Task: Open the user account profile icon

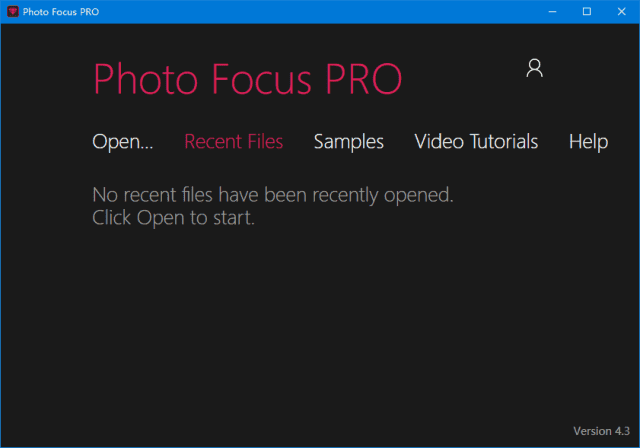Action: 534,68
